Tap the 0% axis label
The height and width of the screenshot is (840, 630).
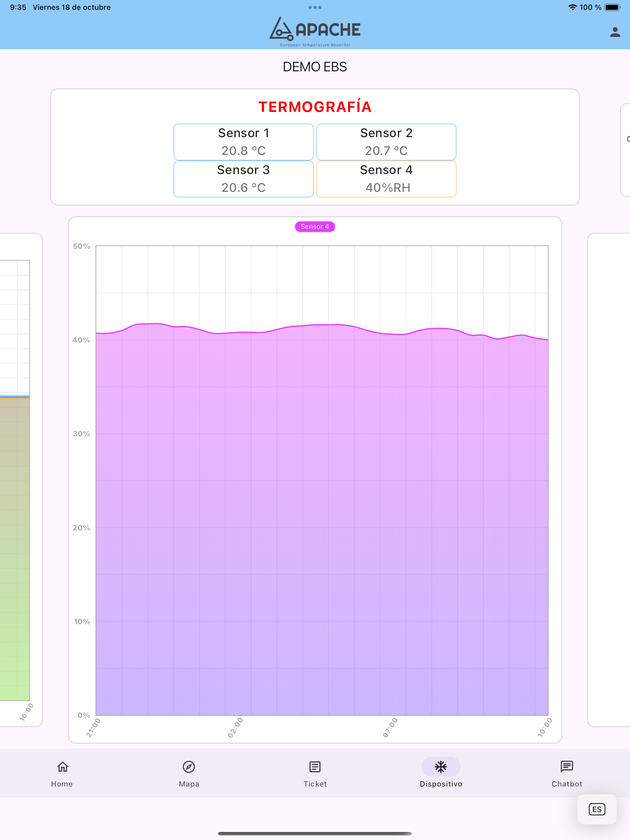[x=84, y=715]
